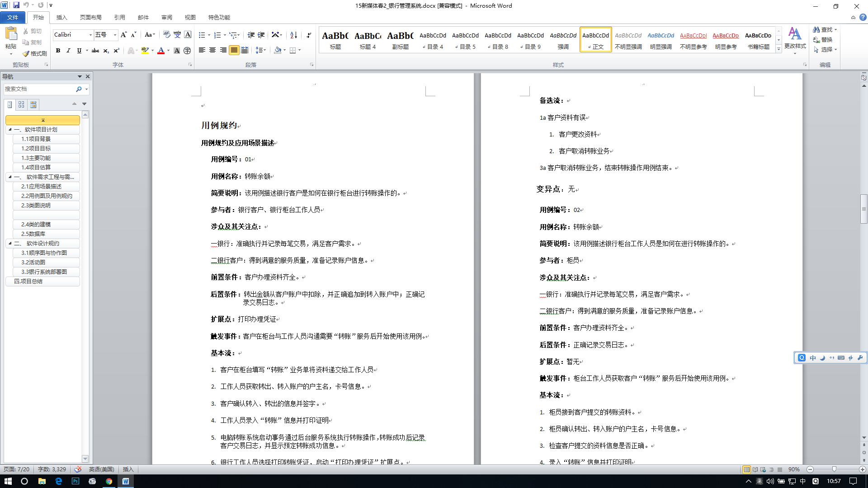The image size is (868, 488).
Task: Click the sort A-Z icon
Action: pos(293,35)
